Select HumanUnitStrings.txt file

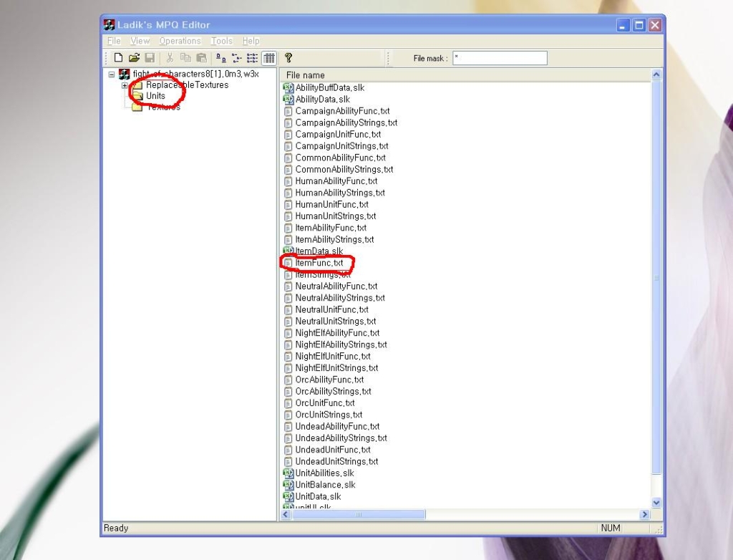[336, 216]
